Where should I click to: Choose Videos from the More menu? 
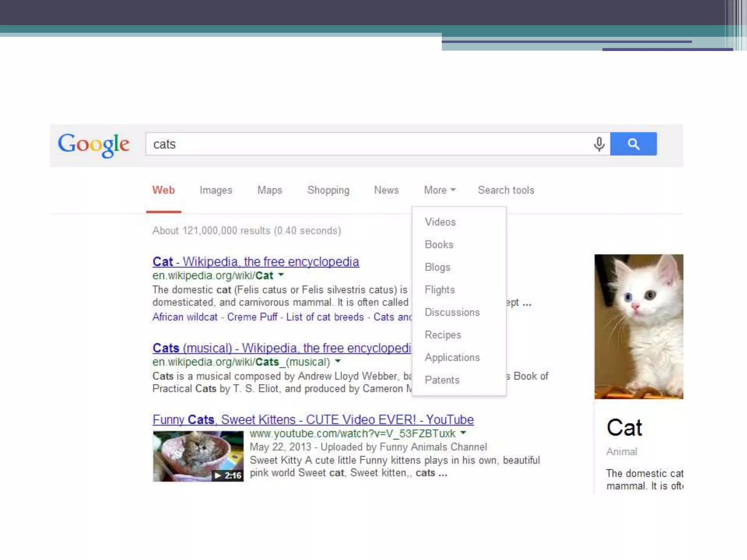pos(440,222)
